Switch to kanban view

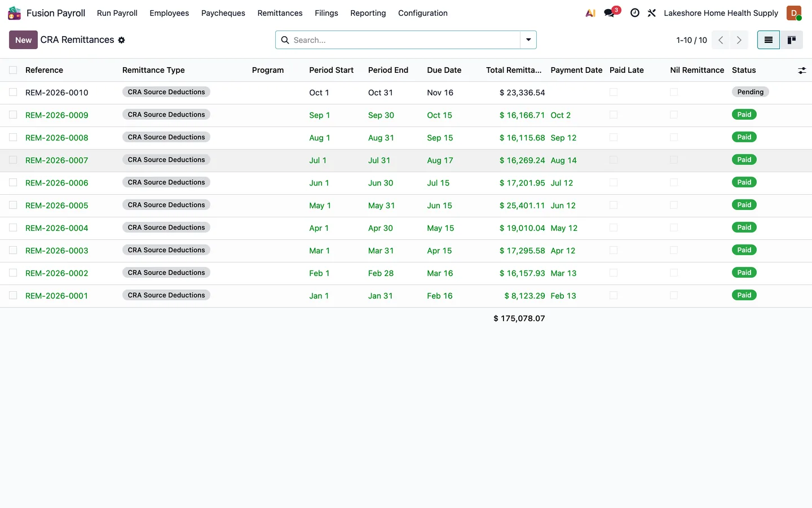click(792, 40)
